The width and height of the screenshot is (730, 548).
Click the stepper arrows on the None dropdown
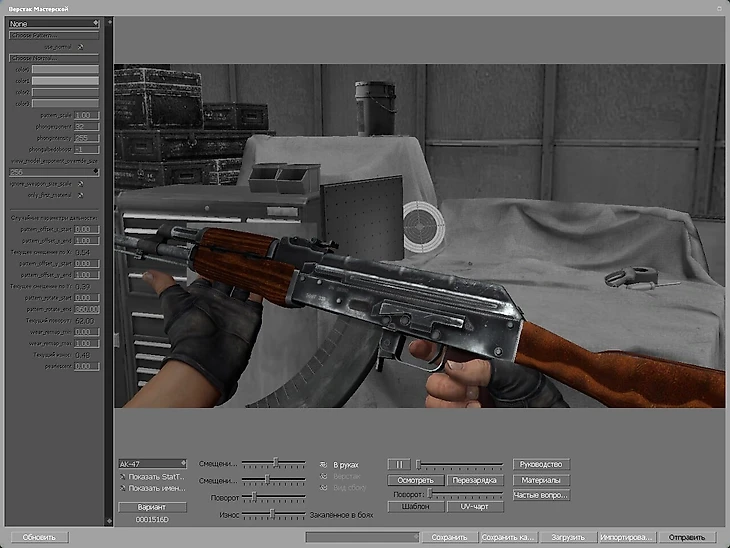tap(95, 22)
